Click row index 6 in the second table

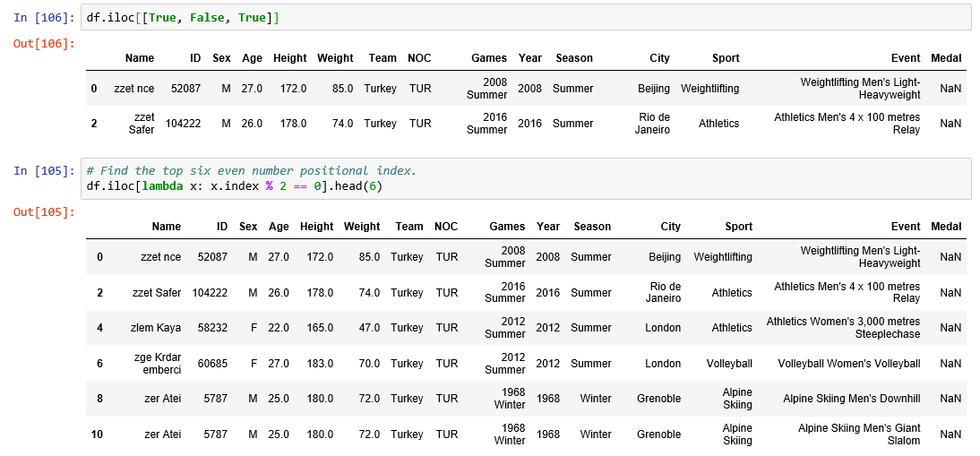pyautogui.click(x=99, y=364)
